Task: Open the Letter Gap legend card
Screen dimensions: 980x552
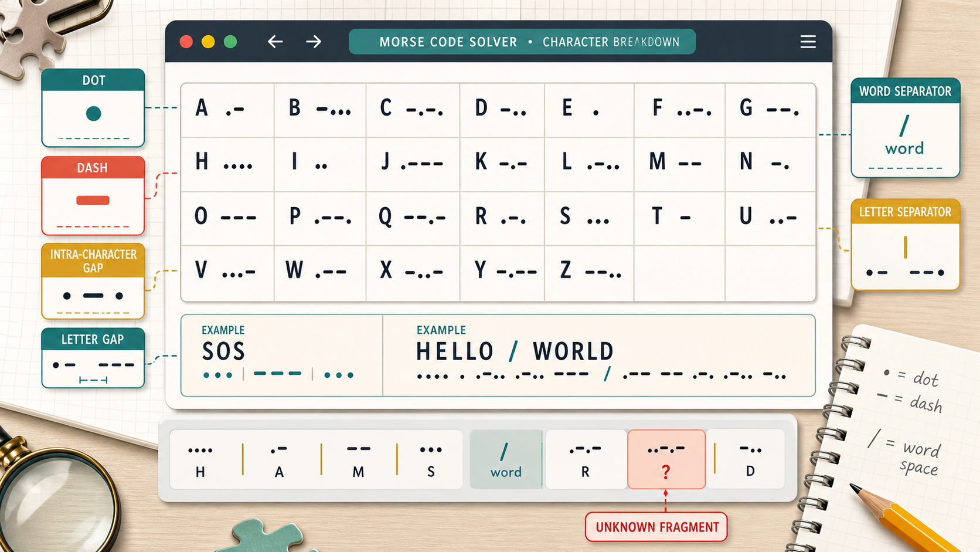Action: 93,358
